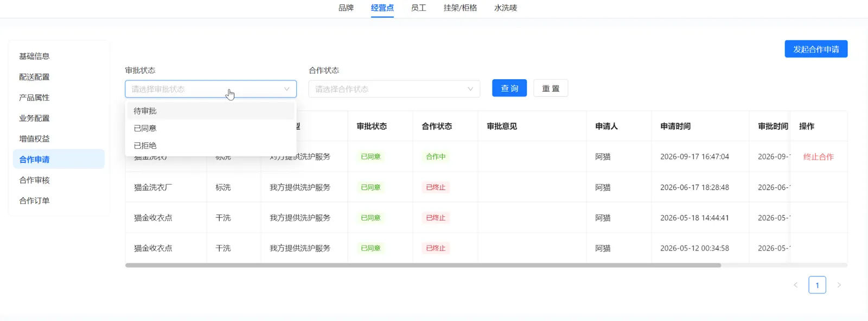Click the time 2026-05-12 00:34:58

694,248
